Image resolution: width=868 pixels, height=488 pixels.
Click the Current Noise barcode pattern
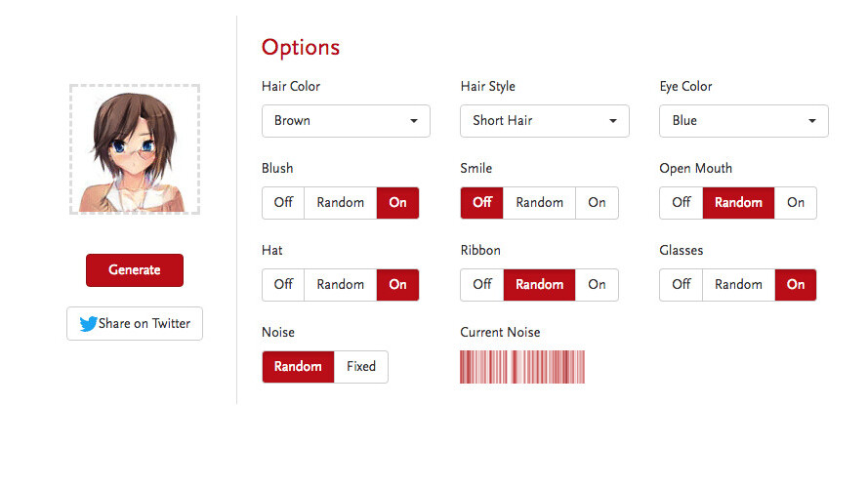(x=522, y=367)
